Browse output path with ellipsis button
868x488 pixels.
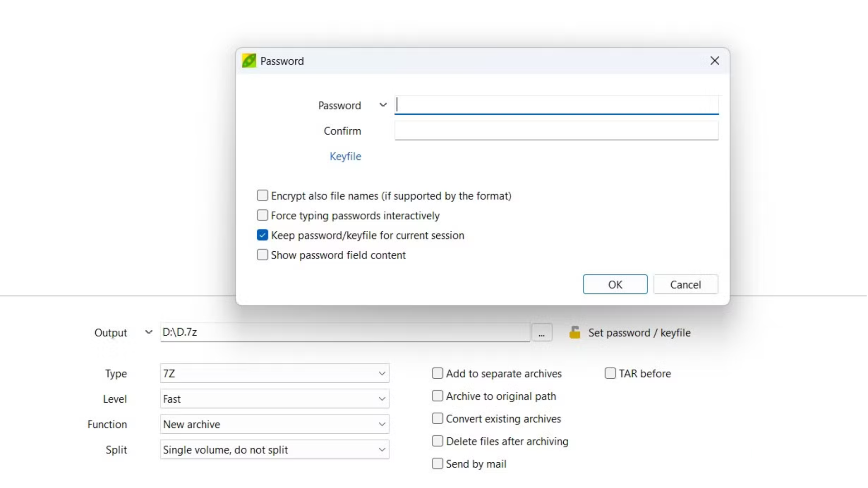[x=541, y=333]
